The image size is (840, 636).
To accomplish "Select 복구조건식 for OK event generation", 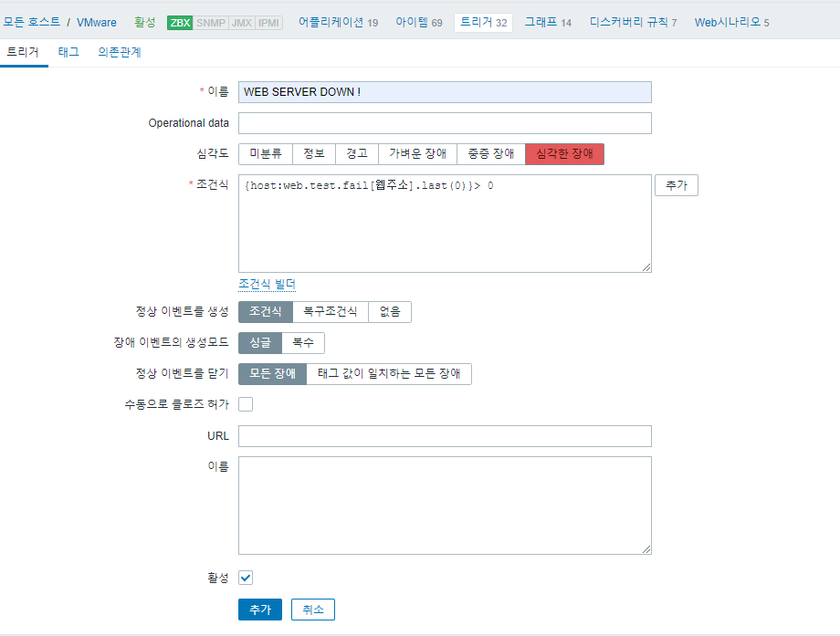I will [330, 312].
